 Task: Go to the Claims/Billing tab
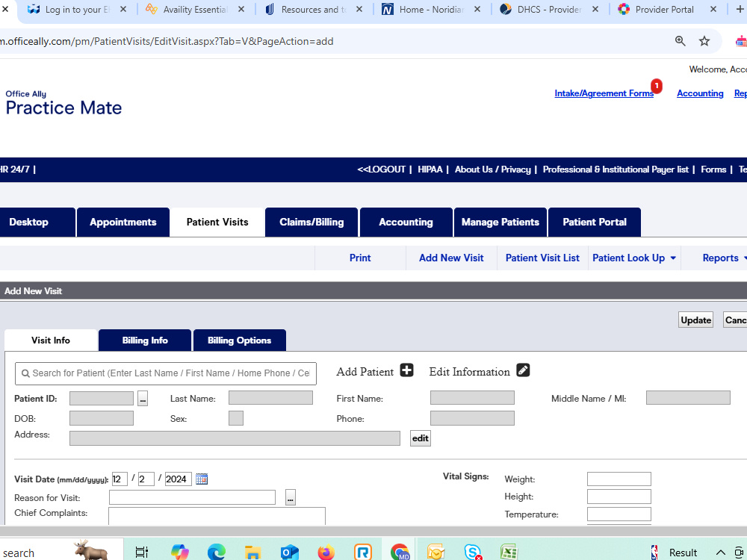point(311,223)
